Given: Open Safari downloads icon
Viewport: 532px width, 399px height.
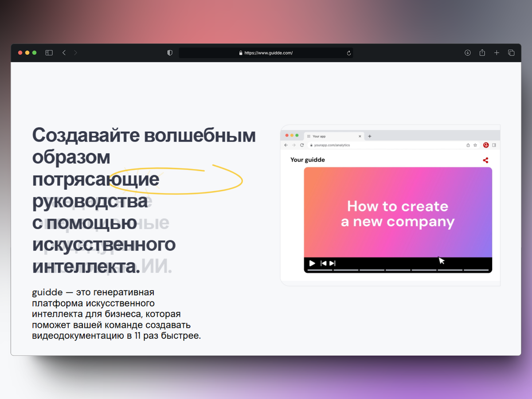Looking at the screenshot, I should click(x=467, y=53).
